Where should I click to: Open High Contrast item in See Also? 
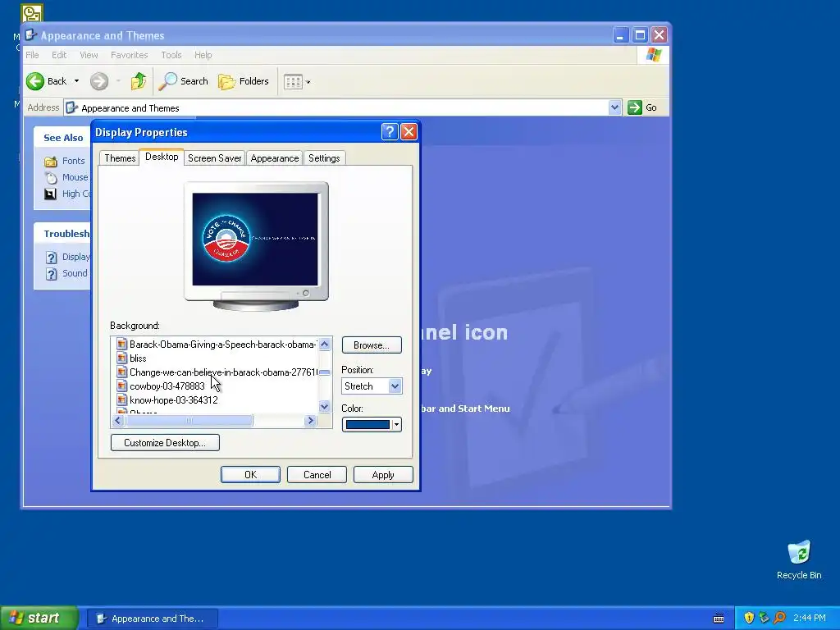75,194
